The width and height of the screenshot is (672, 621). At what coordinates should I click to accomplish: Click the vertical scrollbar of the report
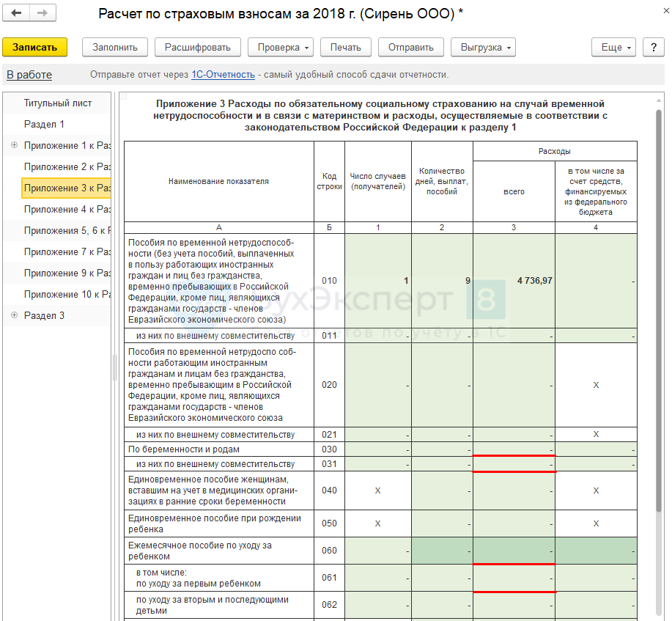coord(658,293)
